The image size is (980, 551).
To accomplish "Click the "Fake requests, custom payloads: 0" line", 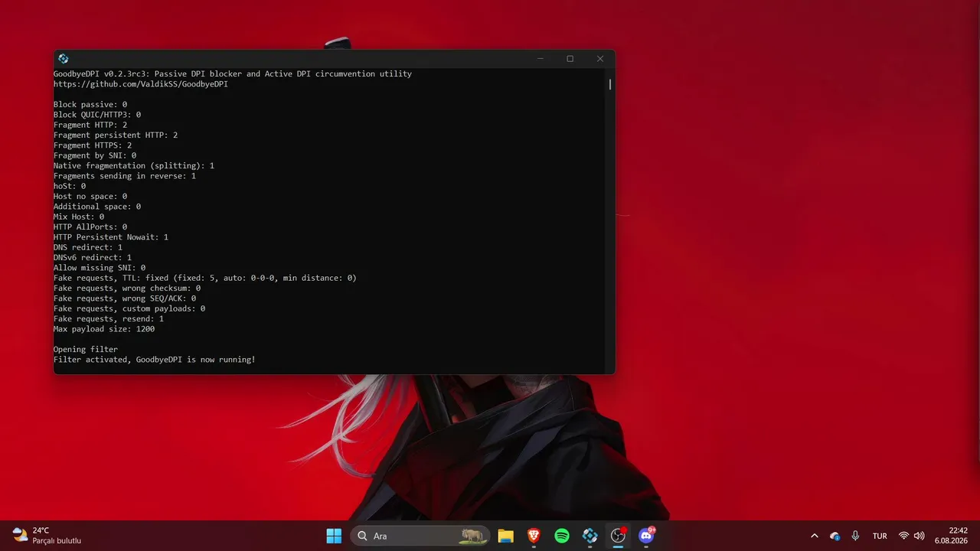I will coord(129,308).
